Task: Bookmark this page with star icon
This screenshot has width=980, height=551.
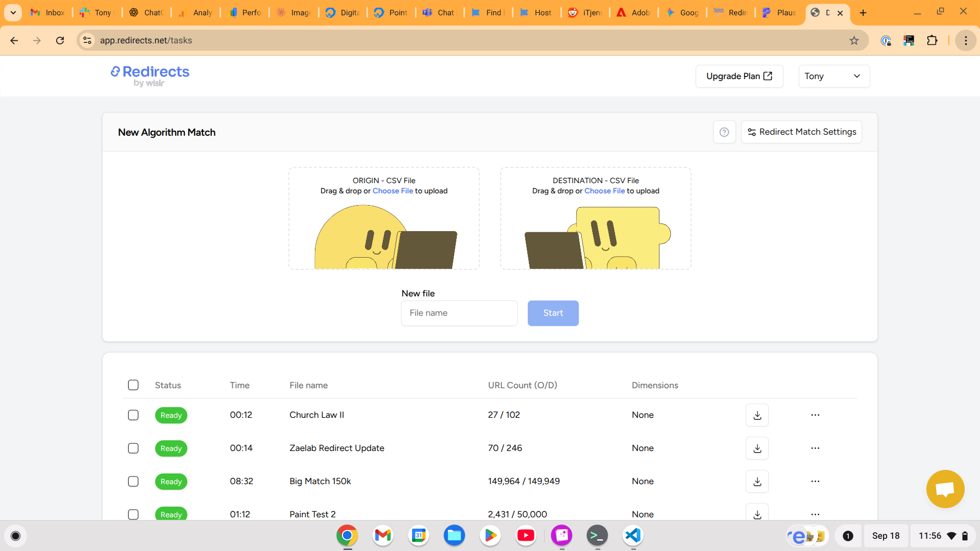Action: 854,41
